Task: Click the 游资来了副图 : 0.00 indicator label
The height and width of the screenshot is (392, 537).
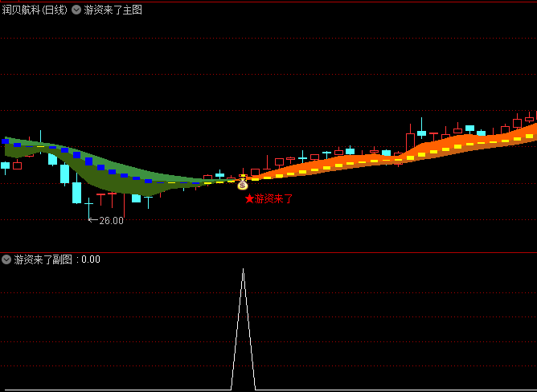Action: point(57,259)
